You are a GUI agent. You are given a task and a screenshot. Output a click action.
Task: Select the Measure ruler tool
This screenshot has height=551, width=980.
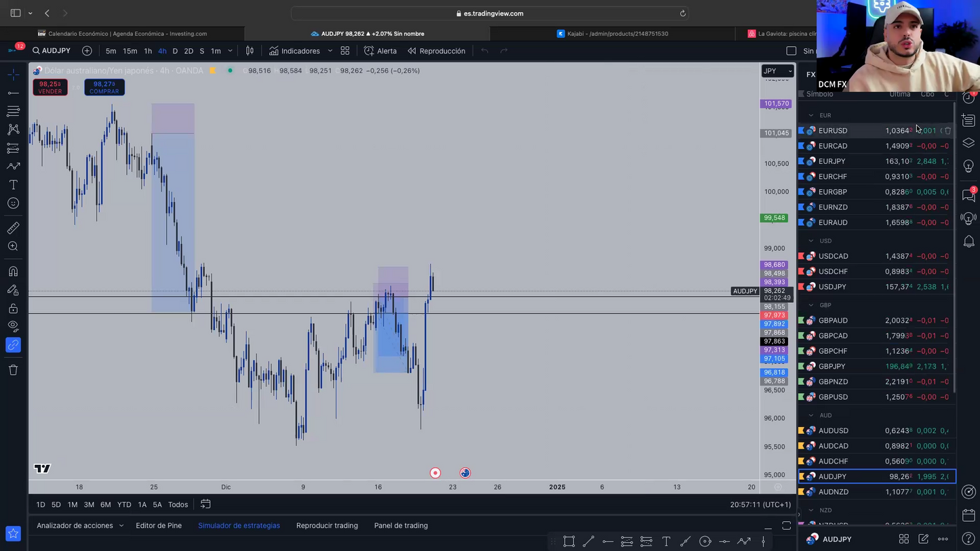pos(13,228)
